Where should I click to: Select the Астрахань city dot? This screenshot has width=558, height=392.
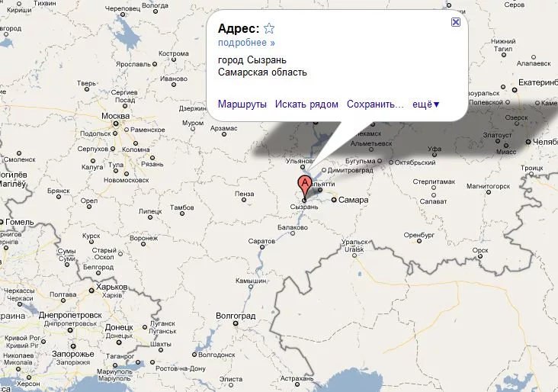coord(297,384)
